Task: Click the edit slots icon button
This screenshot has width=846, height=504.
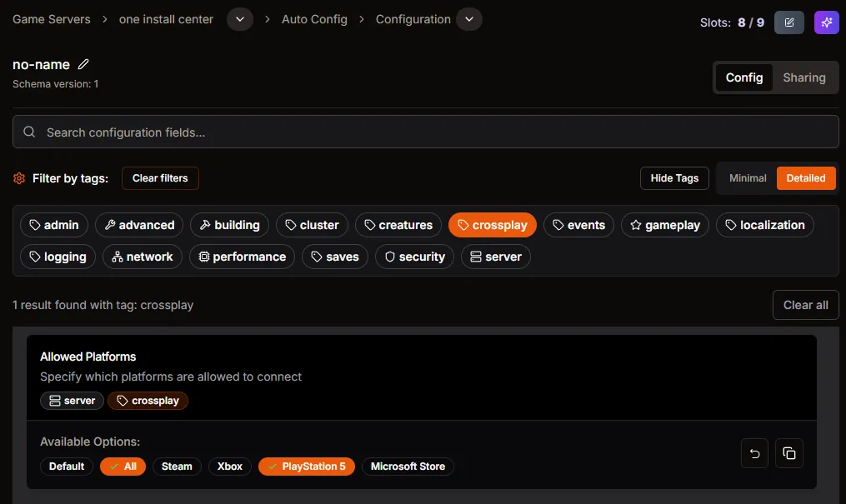Action: click(x=788, y=22)
